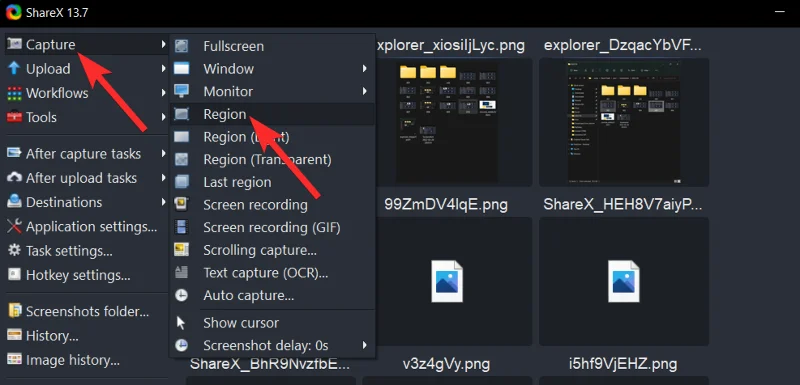The image size is (800, 385).
Task: Open Text capture (OCR)... entry
Action: coord(272,272)
